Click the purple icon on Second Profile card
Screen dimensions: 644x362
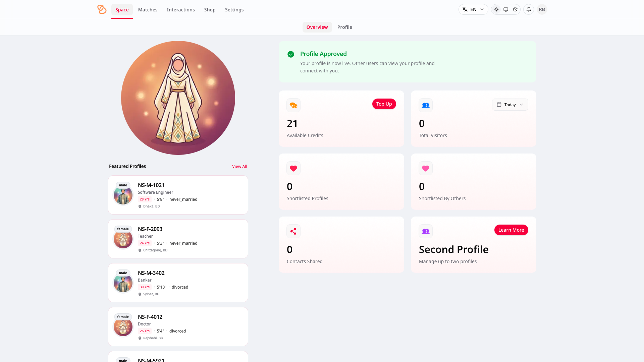(x=425, y=231)
